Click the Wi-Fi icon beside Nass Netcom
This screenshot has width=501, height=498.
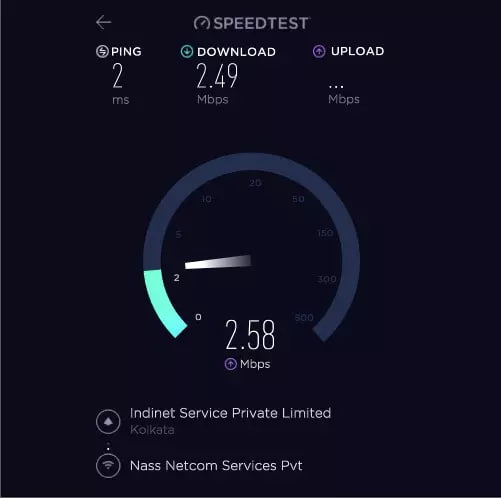tap(108, 466)
